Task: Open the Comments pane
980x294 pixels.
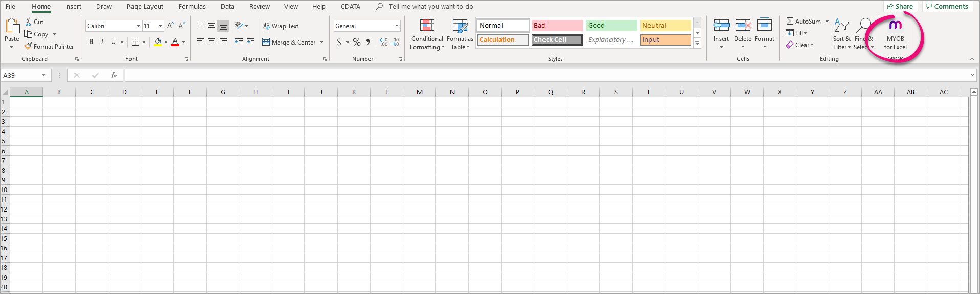Action: coord(947,6)
